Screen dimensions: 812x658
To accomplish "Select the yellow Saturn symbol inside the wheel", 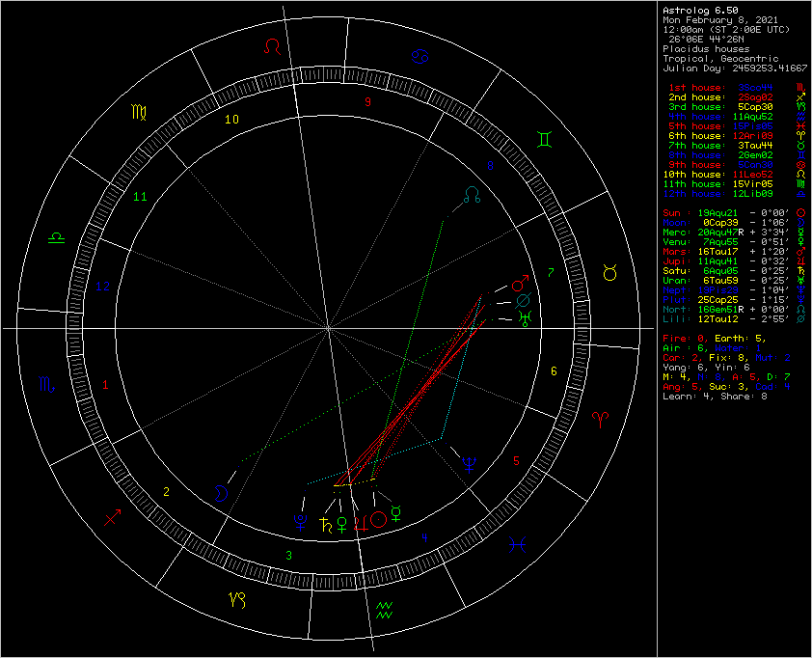I will point(326,525).
